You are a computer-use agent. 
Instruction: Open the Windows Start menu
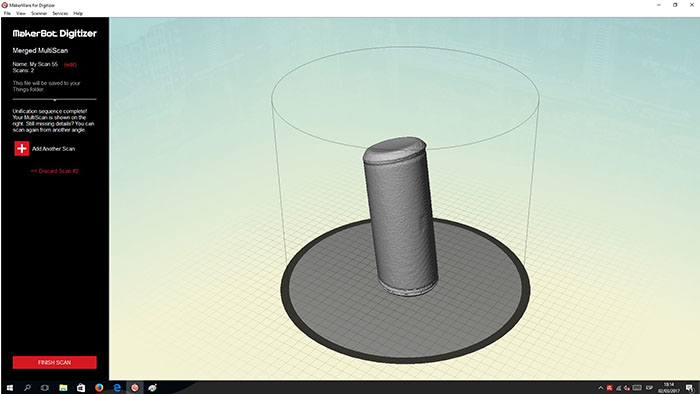click(9, 387)
